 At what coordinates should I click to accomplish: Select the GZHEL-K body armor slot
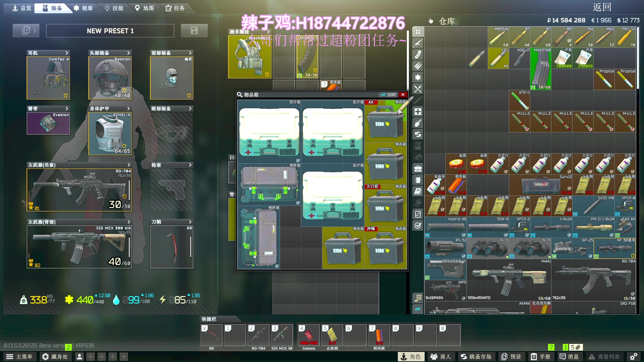click(x=110, y=134)
